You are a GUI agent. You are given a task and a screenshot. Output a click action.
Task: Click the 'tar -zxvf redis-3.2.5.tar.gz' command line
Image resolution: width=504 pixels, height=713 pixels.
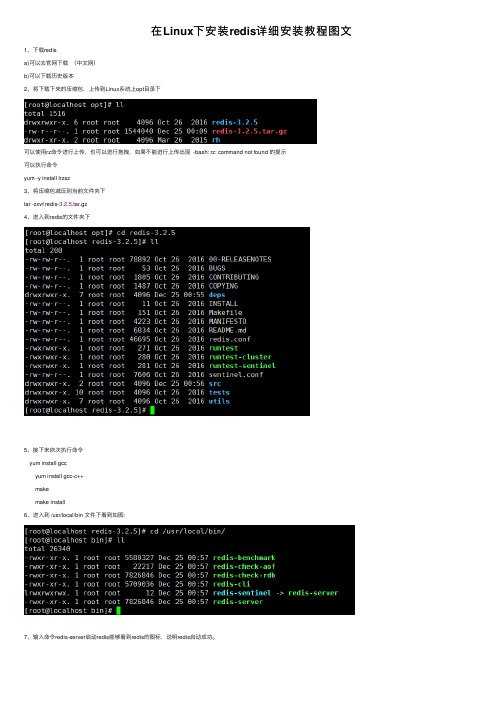click(x=55, y=204)
